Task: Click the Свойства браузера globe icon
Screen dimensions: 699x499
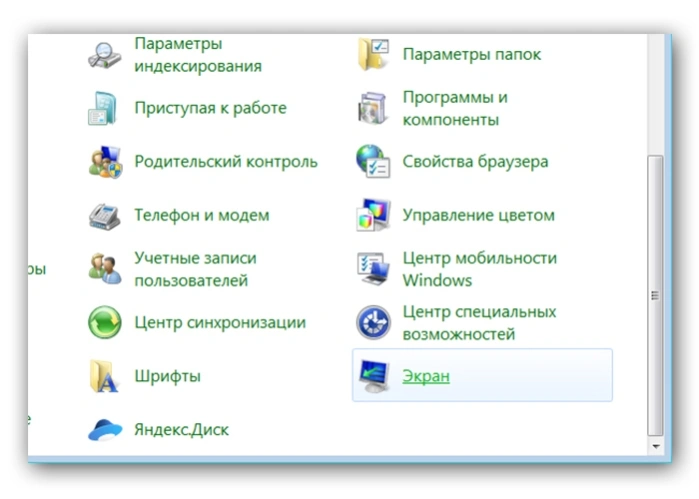Action: coord(373,161)
